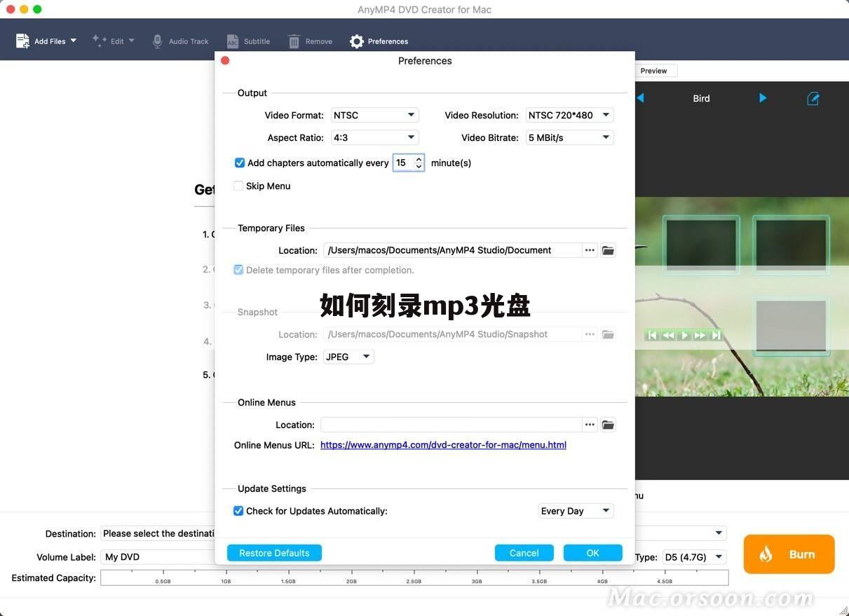Select the top right menu thumbnail frame
This screenshot has width=849, height=616.
pos(792,245)
